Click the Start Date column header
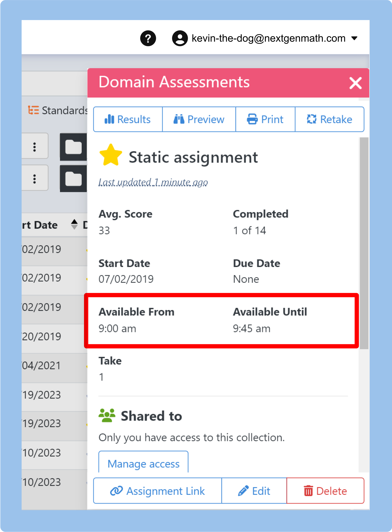Screen dimensions: 392x532 (x=40, y=225)
